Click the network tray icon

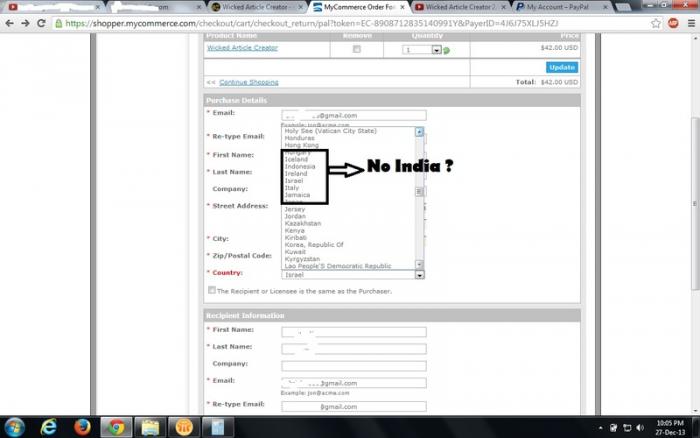tap(627, 428)
